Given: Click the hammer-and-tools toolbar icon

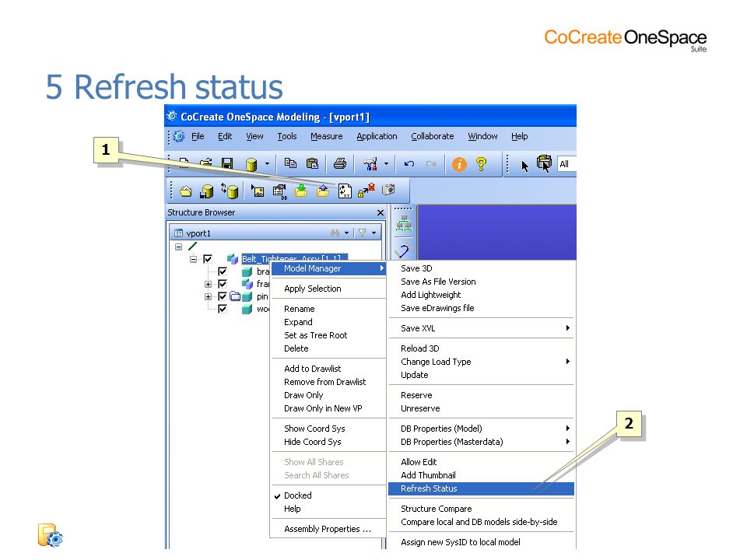Looking at the screenshot, I should click(x=370, y=164).
